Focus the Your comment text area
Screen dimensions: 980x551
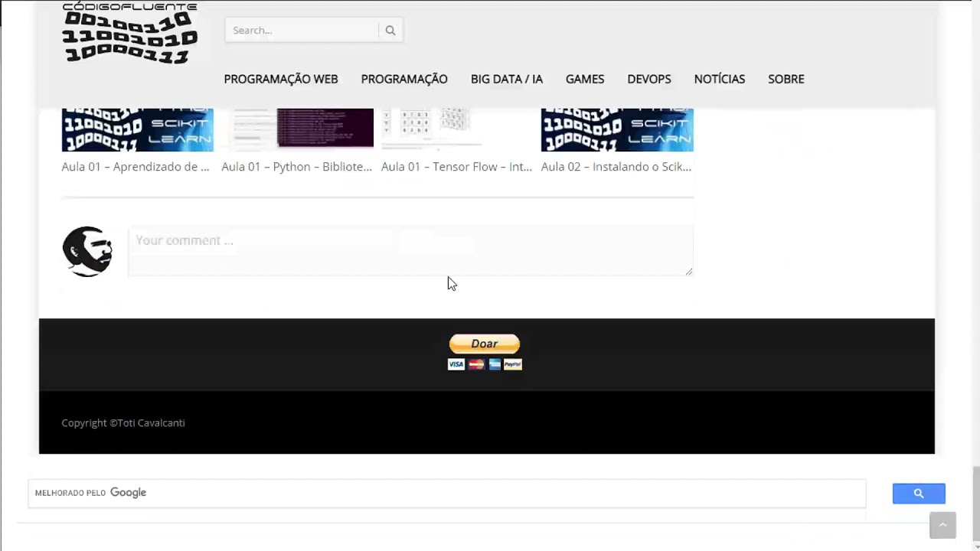(x=410, y=250)
